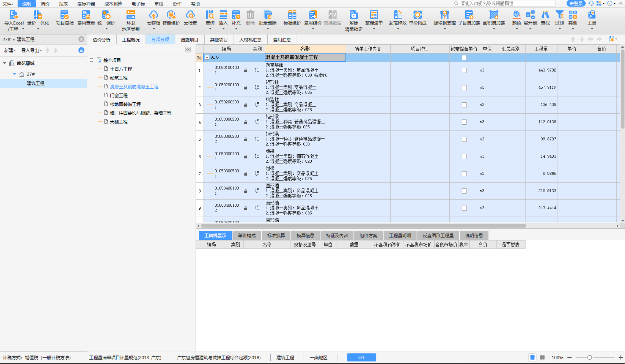This screenshot has width=625, height=364.
Task: Toggle lock checkbox for 直形墙 C25 row
Action: coord(464,191)
